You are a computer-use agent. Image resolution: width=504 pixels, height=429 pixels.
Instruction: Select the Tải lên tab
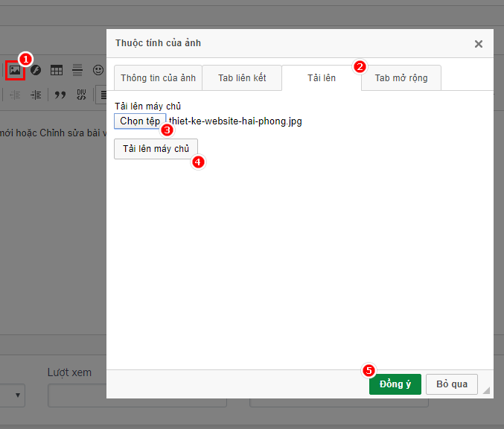click(322, 78)
